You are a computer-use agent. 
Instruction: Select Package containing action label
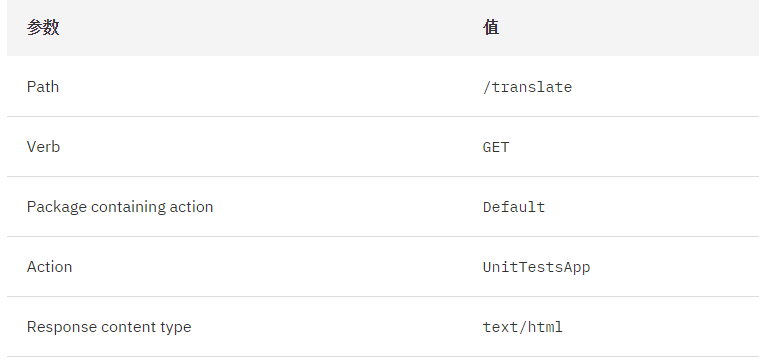120,207
